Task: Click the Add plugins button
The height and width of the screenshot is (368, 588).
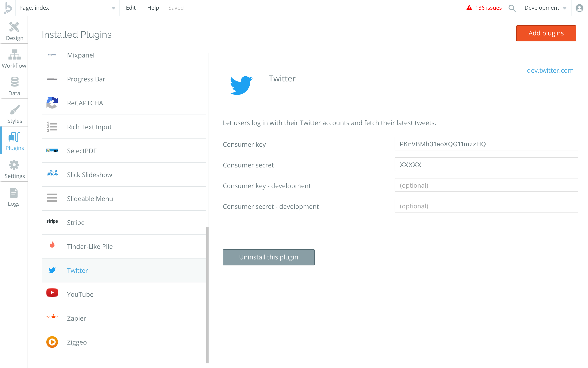Action: click(x=546, y=33)
